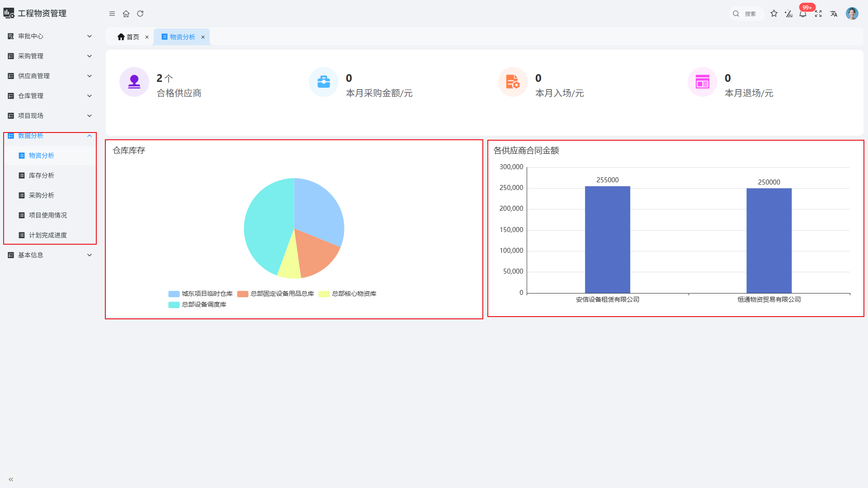868x488 pixels.
Task: Go to 计划完成进度 page
Action: coord(47,235)
